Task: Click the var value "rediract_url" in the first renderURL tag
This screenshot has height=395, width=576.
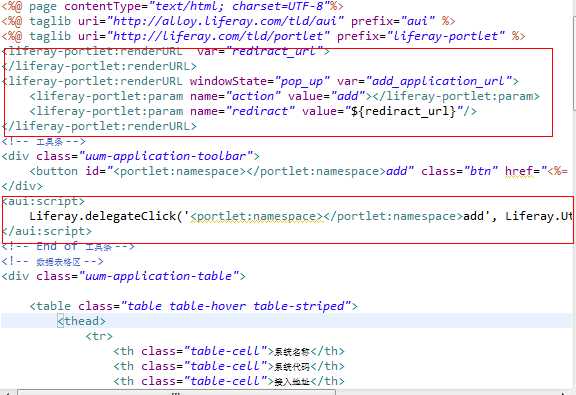Action: [274, 51]
